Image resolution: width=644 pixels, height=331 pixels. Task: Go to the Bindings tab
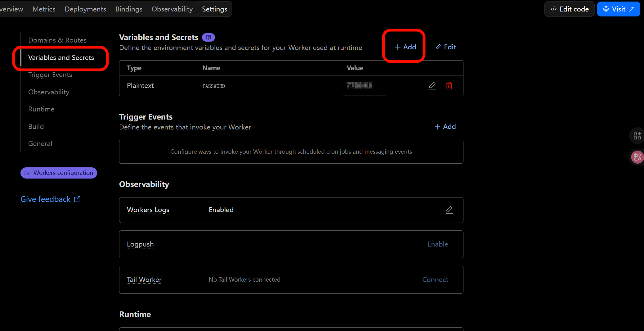point(129,9)
